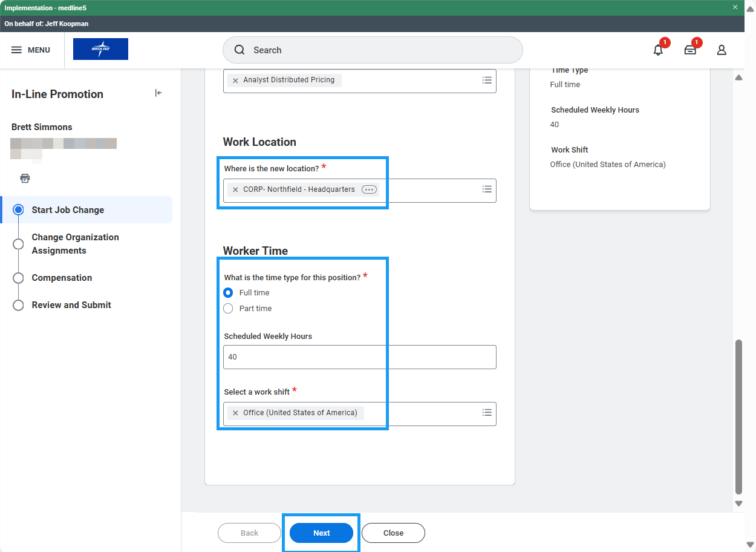Click the ellipsis on Northfield Headquarters chip
Screen dimensions: 756x552
[369, 189]
